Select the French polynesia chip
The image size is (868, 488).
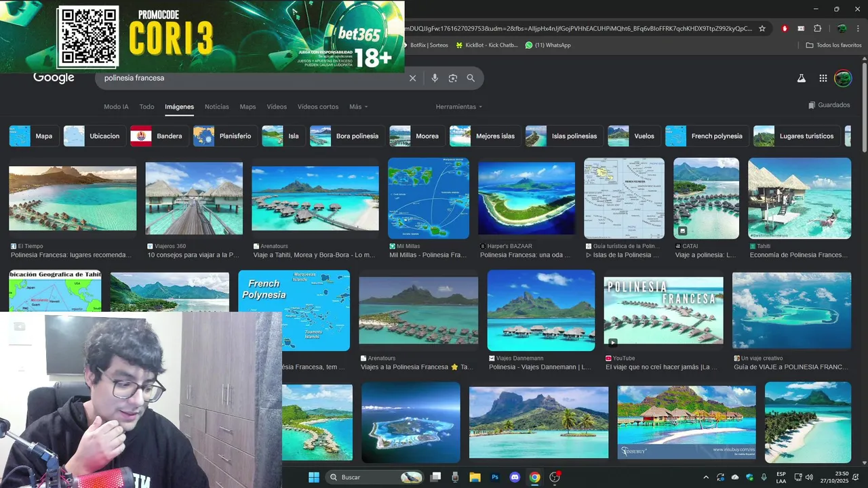[x=707, y=136]
